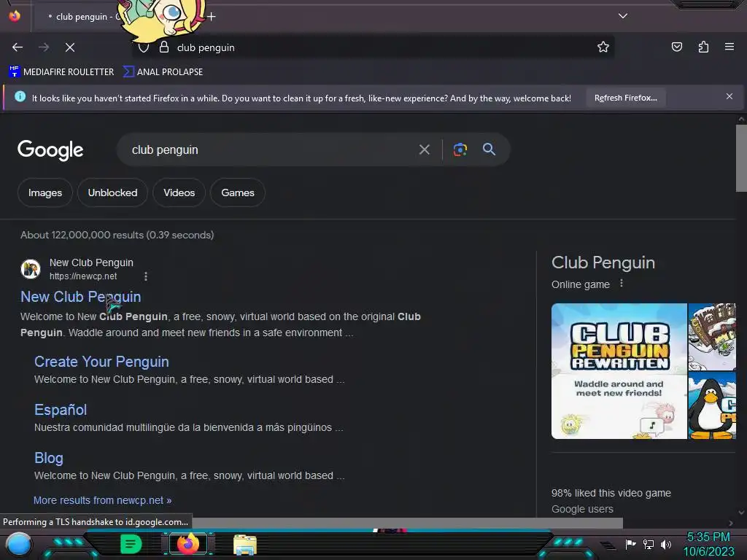747x560 pixels.
Task: Click the Firefox icon on taskbar
Action: click(187, 544)
